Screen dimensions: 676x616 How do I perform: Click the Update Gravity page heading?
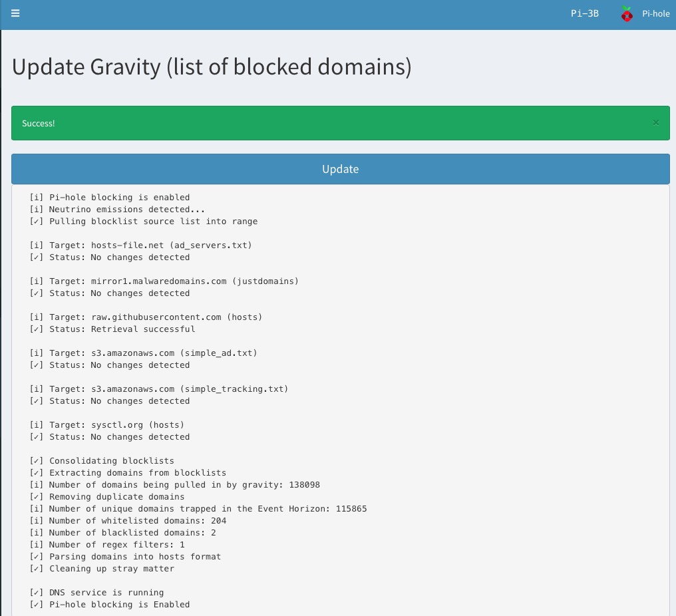pos(212,67)
